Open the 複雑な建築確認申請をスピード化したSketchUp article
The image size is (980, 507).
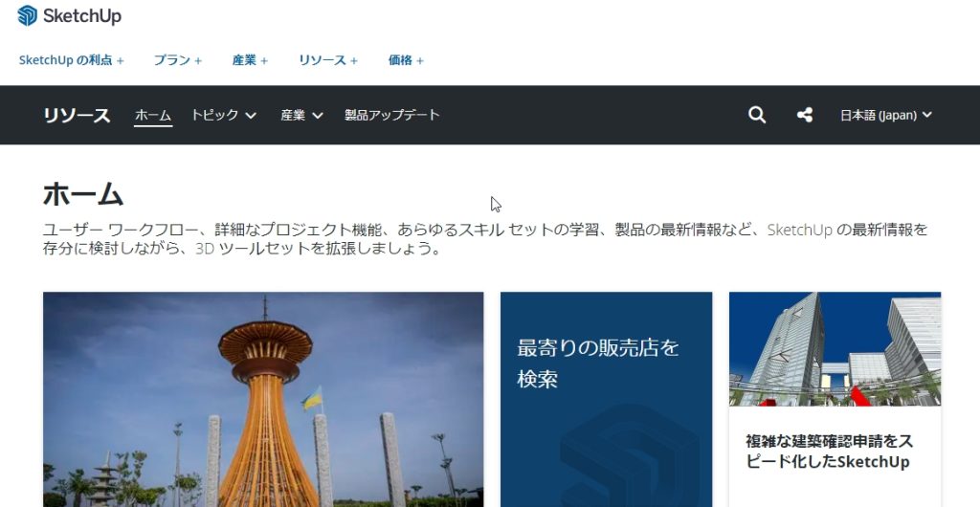(x=830, y=452)
